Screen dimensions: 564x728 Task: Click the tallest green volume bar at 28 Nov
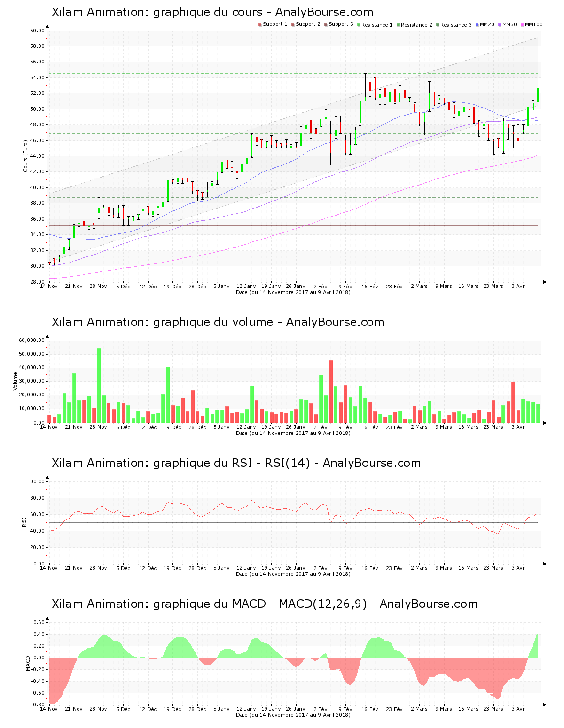99,385
